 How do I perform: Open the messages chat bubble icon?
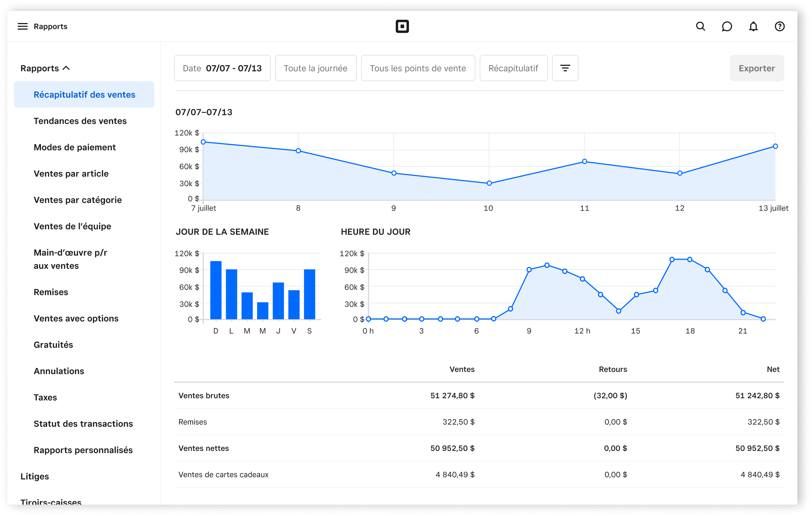pos(726,26)
